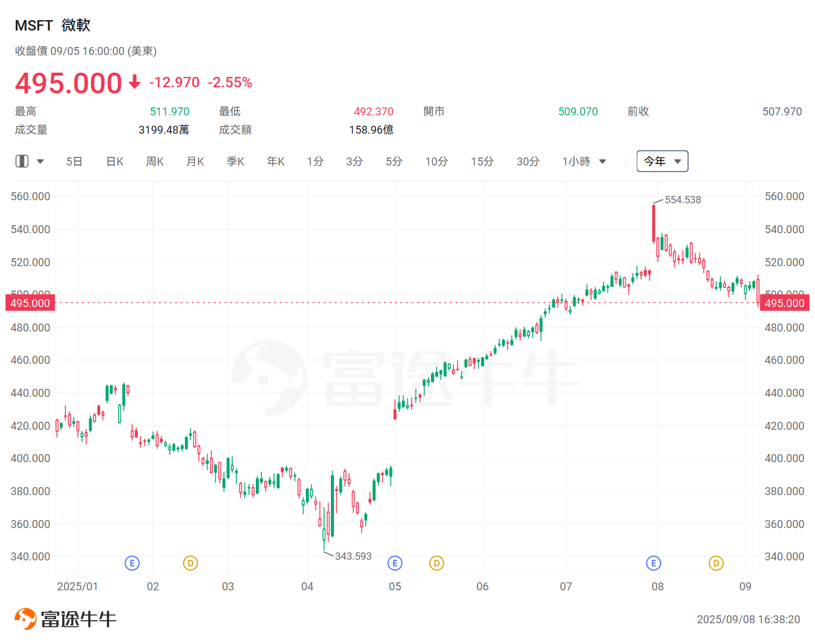Click the D dividend marker near early March
This screenshot has width=815, height=644.
pyautogui.click(x=190, y=563)
